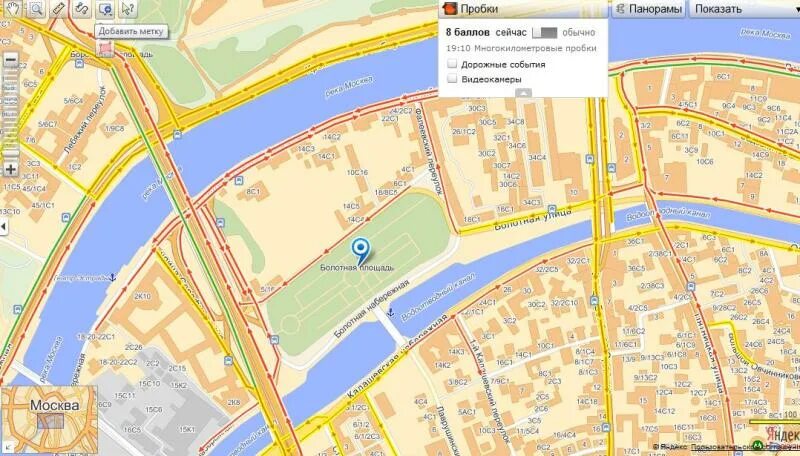Open the Пробки traffic tab
The height and width of the screenshot is (456, 800).
[523, 9]
